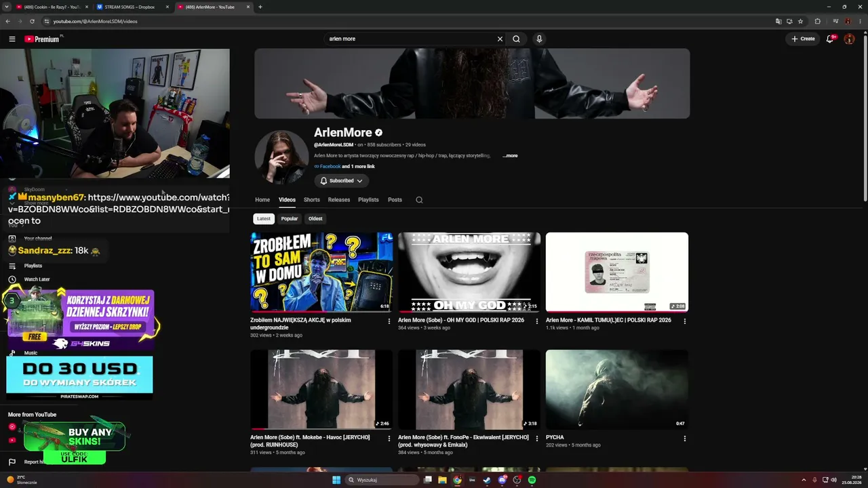The height and width of the screenshot is (488, 868).
Task: Open 'Arlen More - KAMIL TUMU(L)EC' video title
Action: pos(608,320)
